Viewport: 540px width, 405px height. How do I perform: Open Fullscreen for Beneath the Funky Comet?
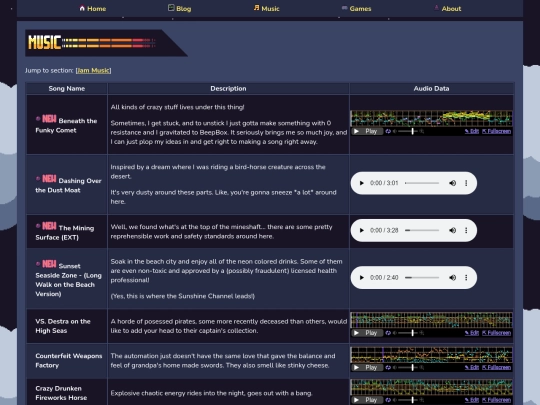point(496,131)
